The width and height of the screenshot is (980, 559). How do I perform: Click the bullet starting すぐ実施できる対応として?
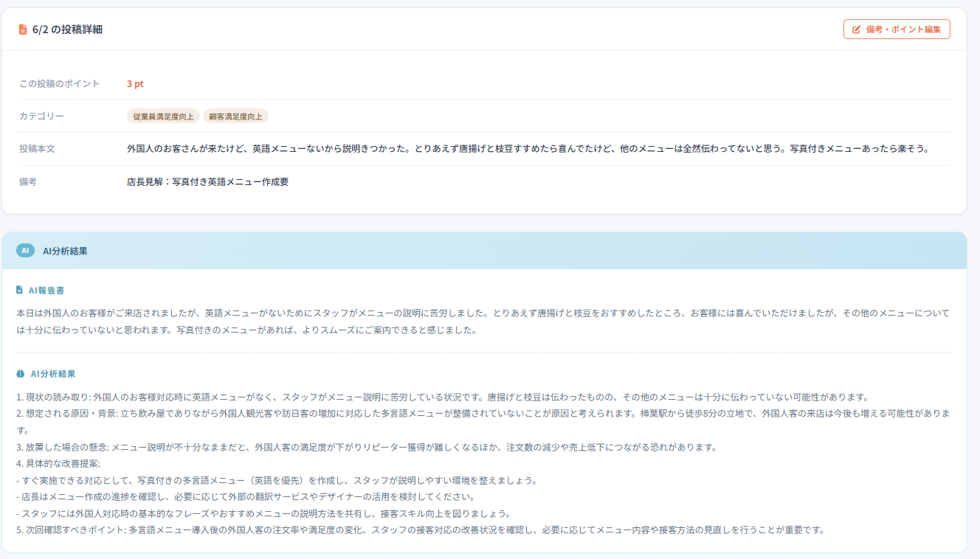277,480
